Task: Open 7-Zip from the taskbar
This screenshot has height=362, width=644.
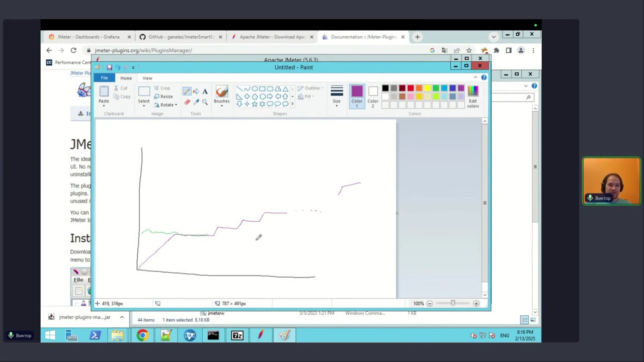Action: (237, 335)
